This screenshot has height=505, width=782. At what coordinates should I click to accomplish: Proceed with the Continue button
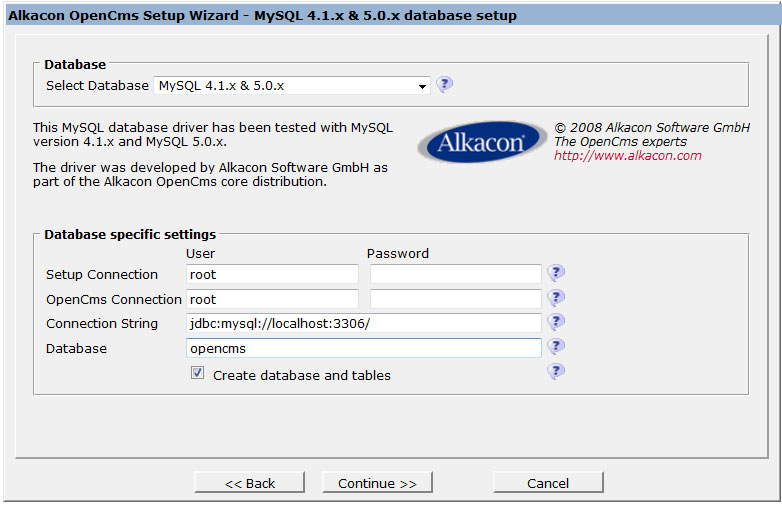[x=377, y=483]
